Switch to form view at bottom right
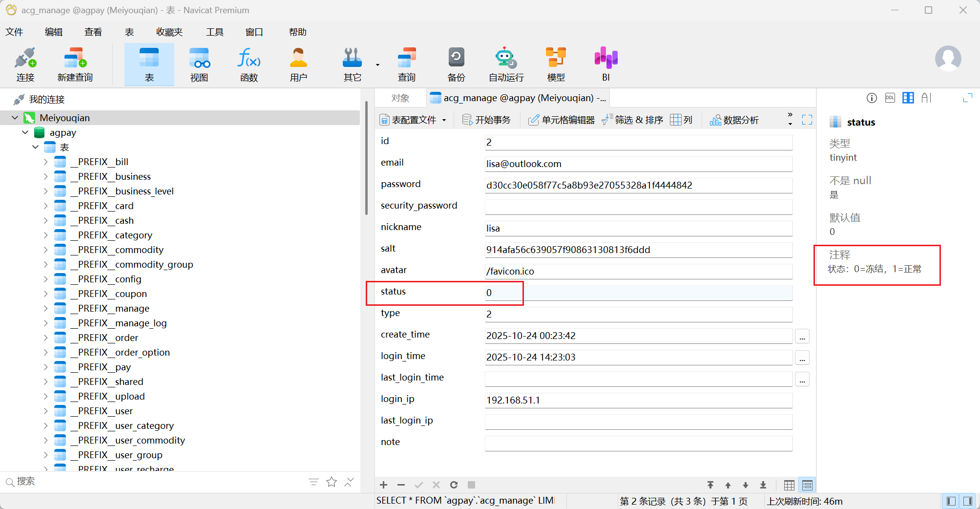 click(807, 485)
